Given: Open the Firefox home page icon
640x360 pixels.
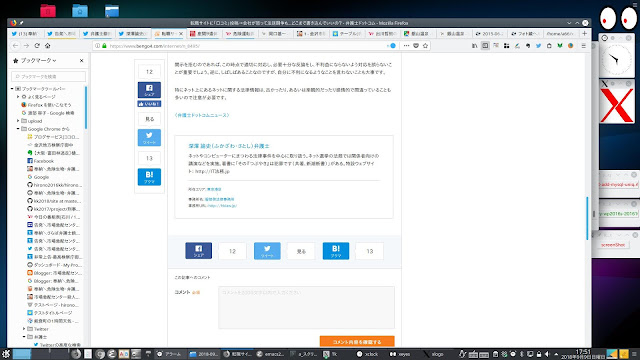Looking at the screenshot, I should point(47,46).
